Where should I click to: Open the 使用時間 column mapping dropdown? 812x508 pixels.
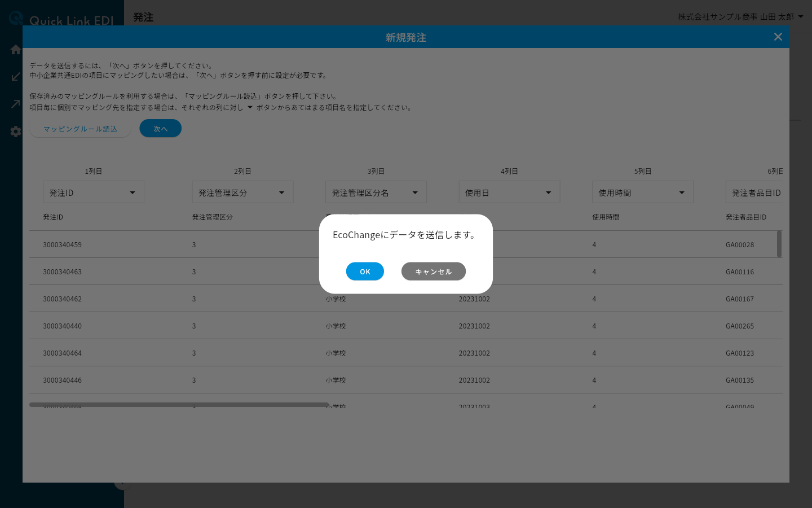(x=643, y=192)
